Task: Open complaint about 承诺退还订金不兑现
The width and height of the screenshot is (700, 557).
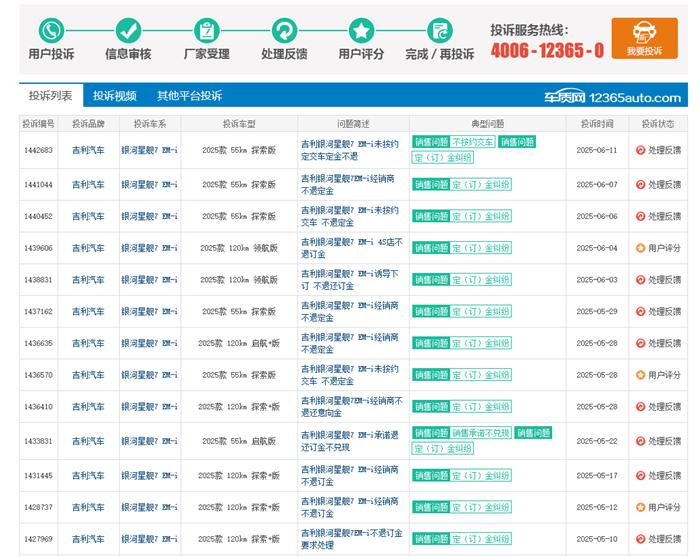Action: point(350,441)
